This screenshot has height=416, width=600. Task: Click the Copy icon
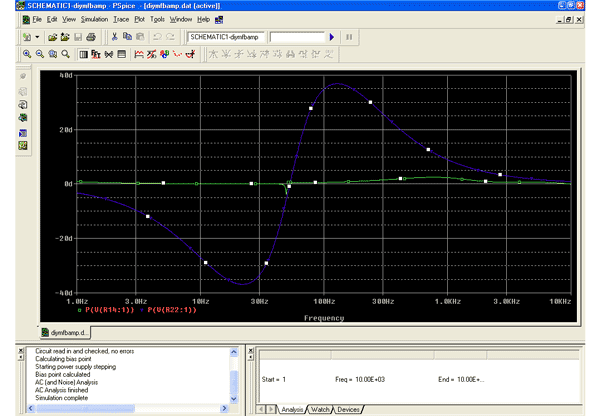tap(127, 37)
